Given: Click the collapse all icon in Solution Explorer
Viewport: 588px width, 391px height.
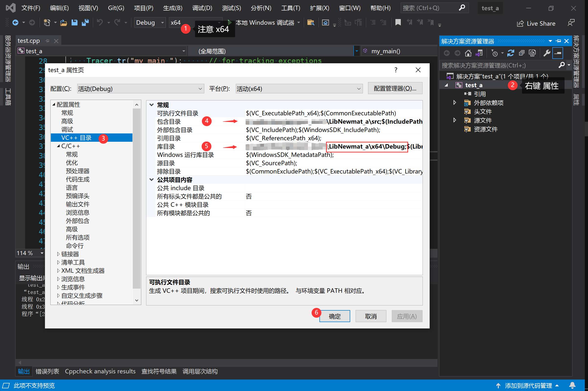Looking at the screenshot, I should pyautogui.click(x=522, y=53).
